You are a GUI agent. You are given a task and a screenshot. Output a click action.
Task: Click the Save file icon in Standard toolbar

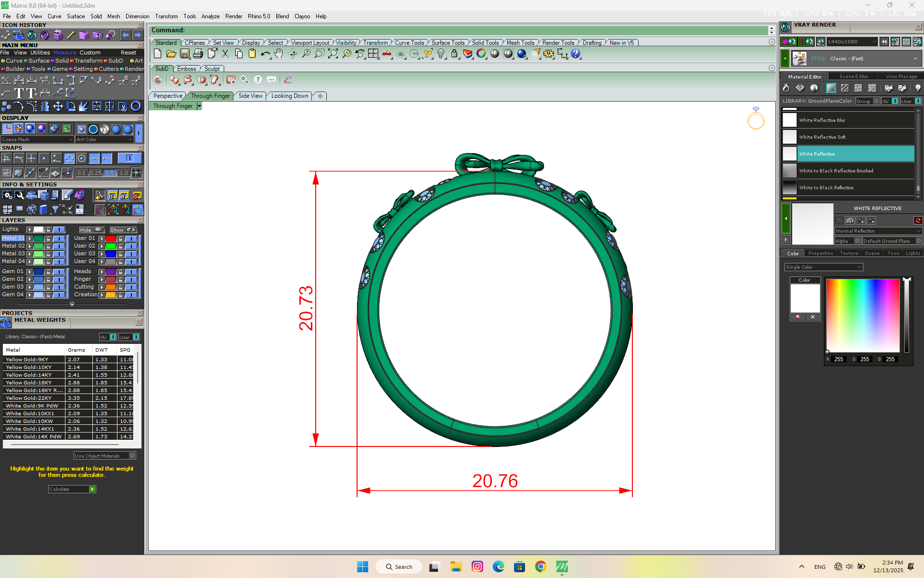(x=185, y=54)
